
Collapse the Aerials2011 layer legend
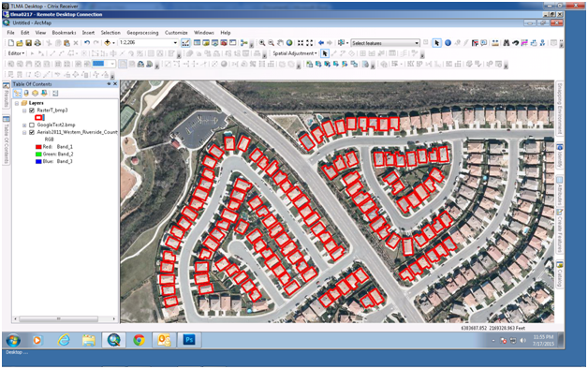pyautogui.click(x=24, y=132)
